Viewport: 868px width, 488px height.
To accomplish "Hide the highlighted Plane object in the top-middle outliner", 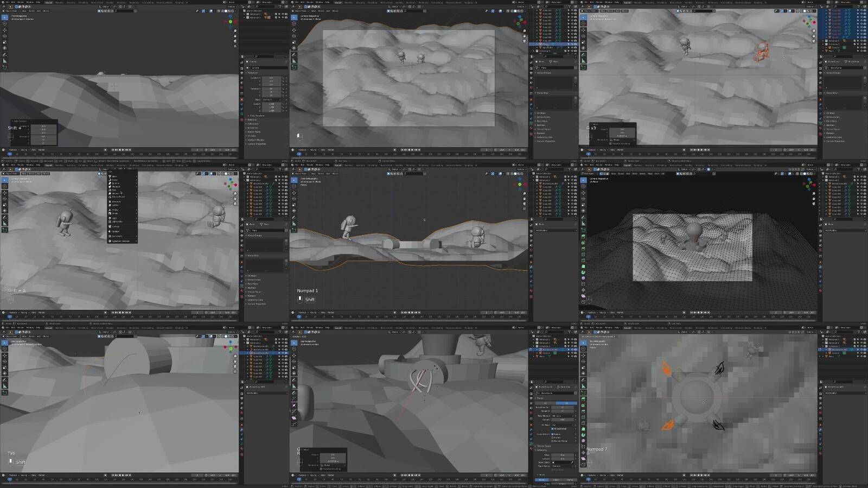I will click(x=572, y=44).
